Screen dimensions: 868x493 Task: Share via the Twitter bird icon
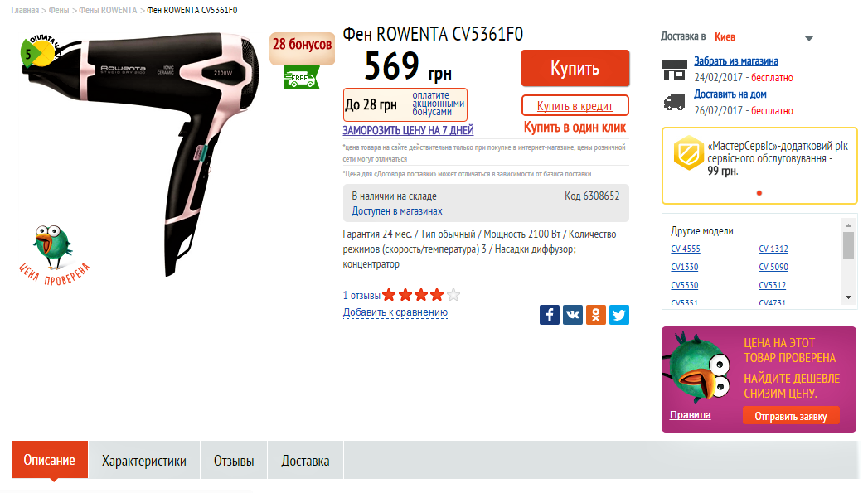click(619, 315)
